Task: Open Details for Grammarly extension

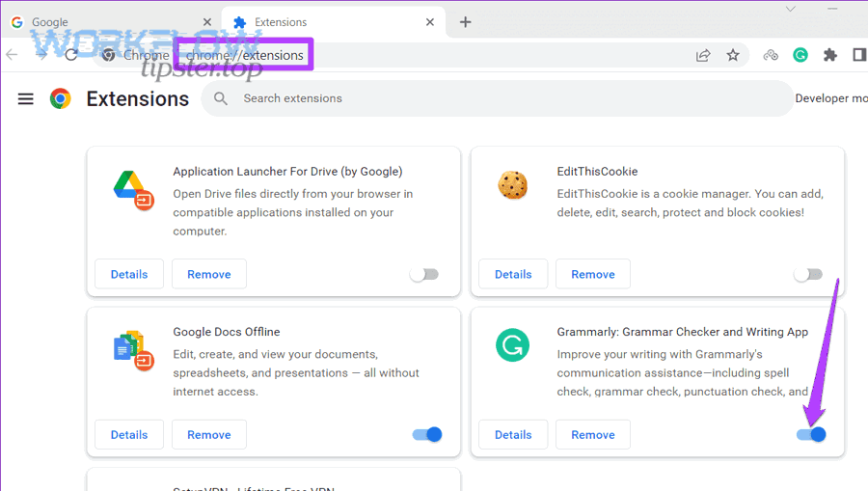Action: pyautogui.click(x=513, y=434)
